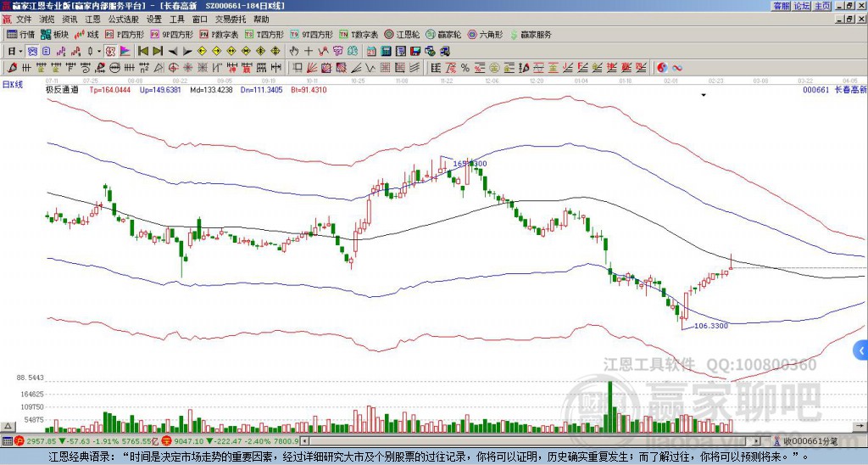This screenshot has width=868, height=465.
Task: Click the Md=133.4238 value
Action: (x=211, y=90)
